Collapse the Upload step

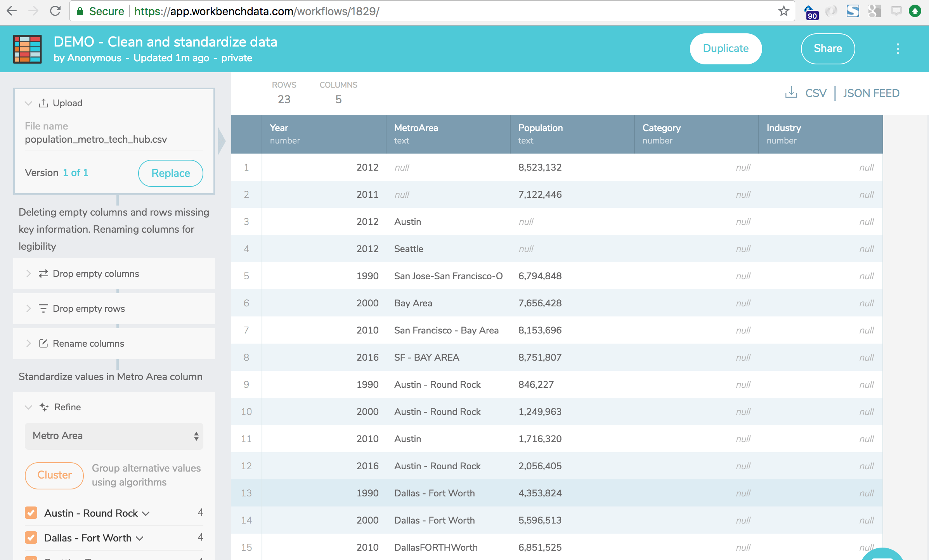pyautogui.click(x=28, y=103)
